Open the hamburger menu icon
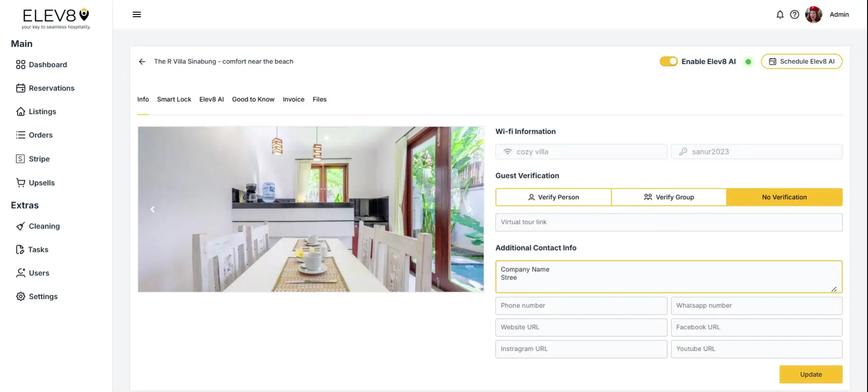This screenshot has height=392, width=868. tap(137, 14)
